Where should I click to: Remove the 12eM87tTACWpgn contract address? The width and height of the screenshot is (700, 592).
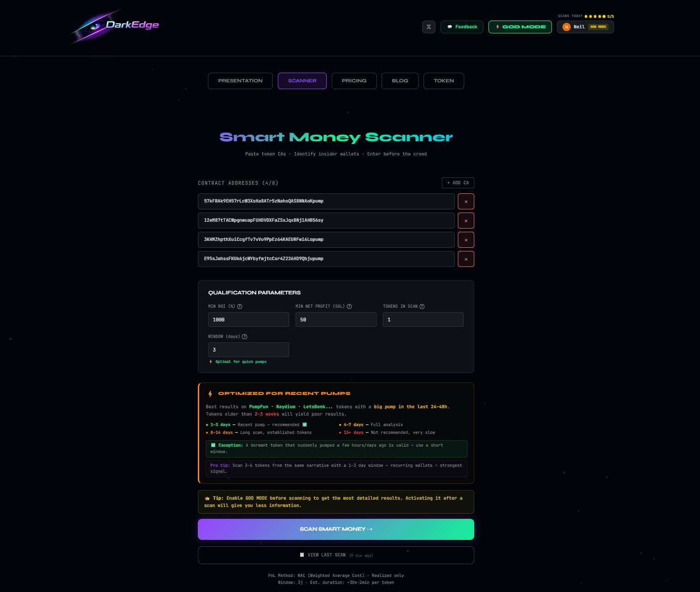point(466,221)
